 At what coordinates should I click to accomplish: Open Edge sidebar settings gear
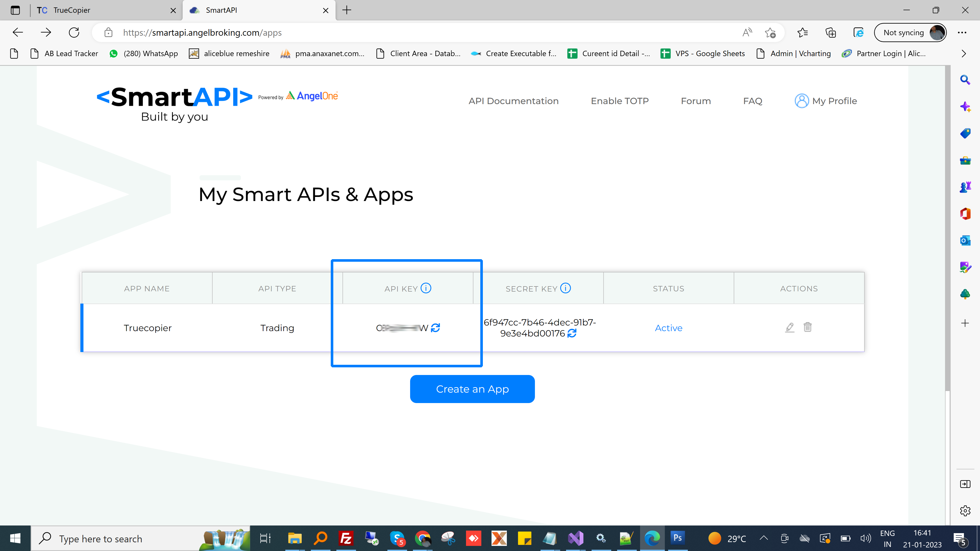(965, 511)
